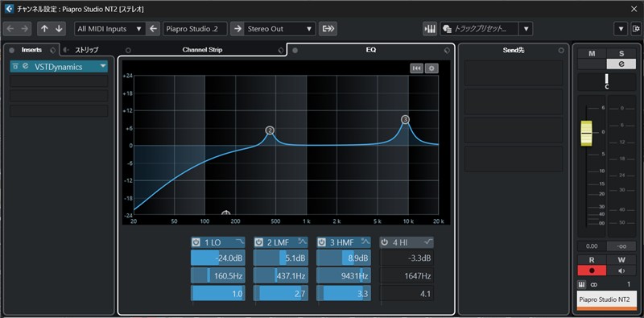The height and width of the screenshot is (318, 644).
Task: Bypass the Channel Strip section
Action: pyautogui.click(x=128, y=51)
